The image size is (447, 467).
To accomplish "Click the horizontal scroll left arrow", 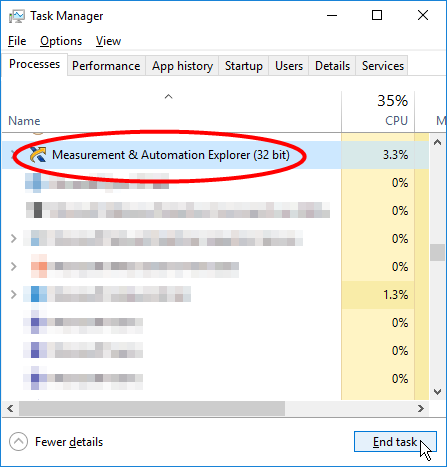I will pos(10,408).
